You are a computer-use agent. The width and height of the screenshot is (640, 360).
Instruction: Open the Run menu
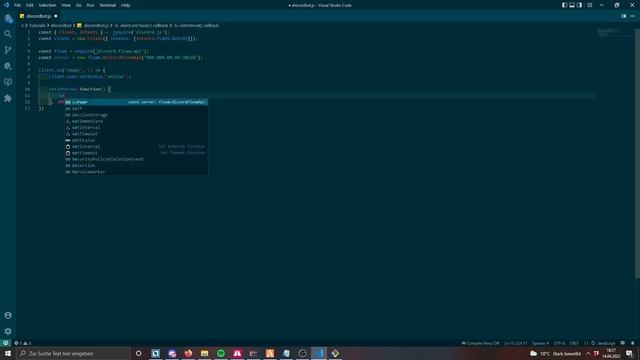coord(91,5)
